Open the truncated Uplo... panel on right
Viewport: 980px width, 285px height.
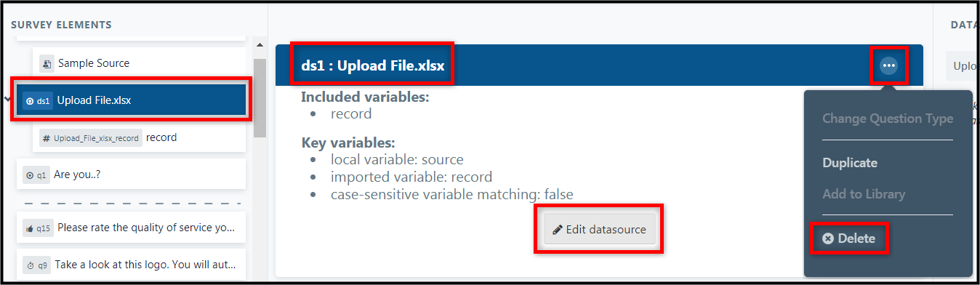pyautogui.click(x=963, y=66)
